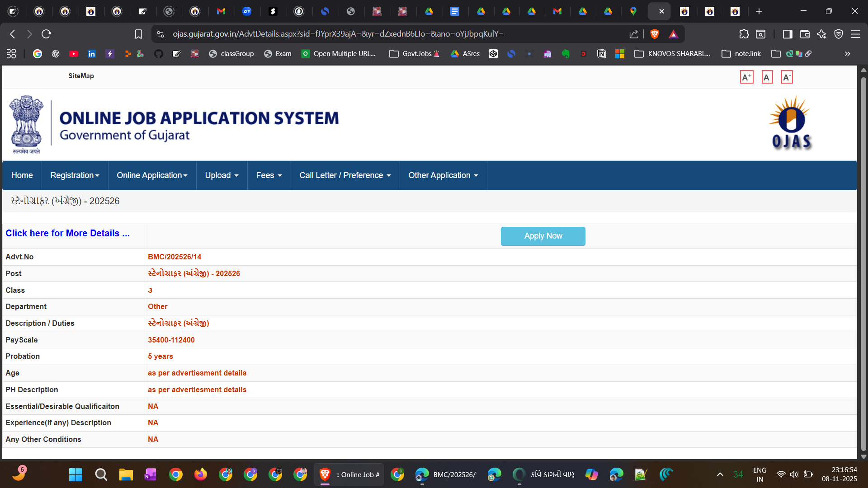The image size is (868, 488).
Task: Go to the Home menu item
Action: coord(22,175)
